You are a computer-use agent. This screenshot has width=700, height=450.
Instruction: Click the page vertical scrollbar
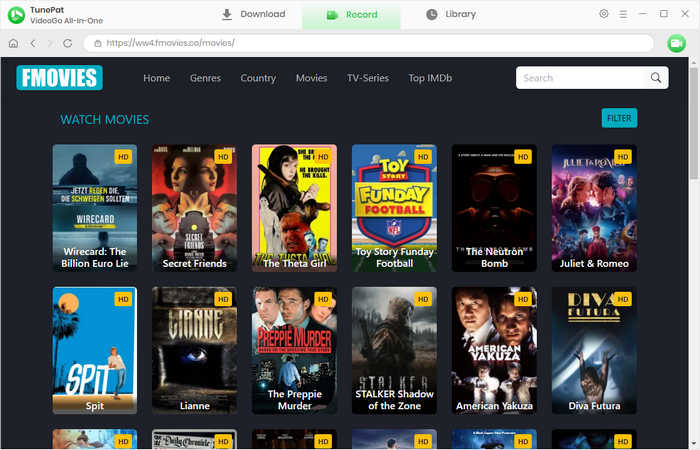[x=693, y=123]
